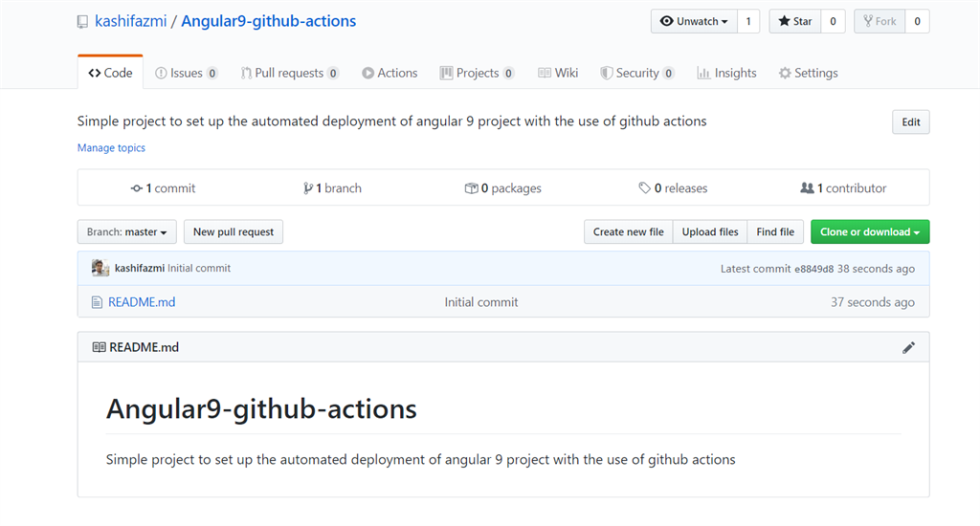Open commit hash e8849d8
Screen dimensions: 980x526
(813, 269)
